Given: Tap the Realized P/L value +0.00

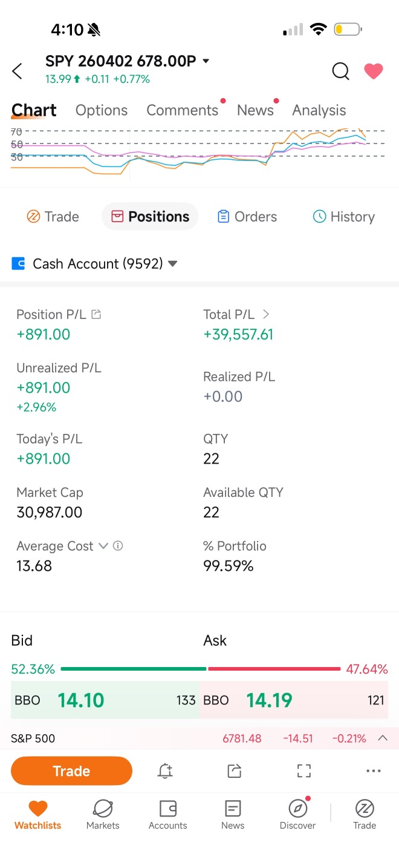Looking at the screenshot, I should pyautogui.click(x=222, y=396).
